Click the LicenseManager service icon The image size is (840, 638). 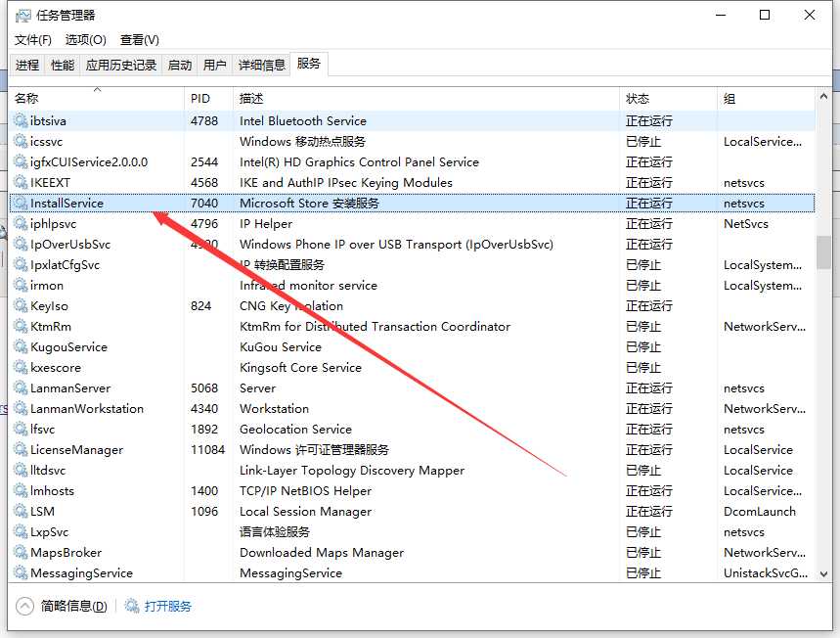(x=21, y=450)
